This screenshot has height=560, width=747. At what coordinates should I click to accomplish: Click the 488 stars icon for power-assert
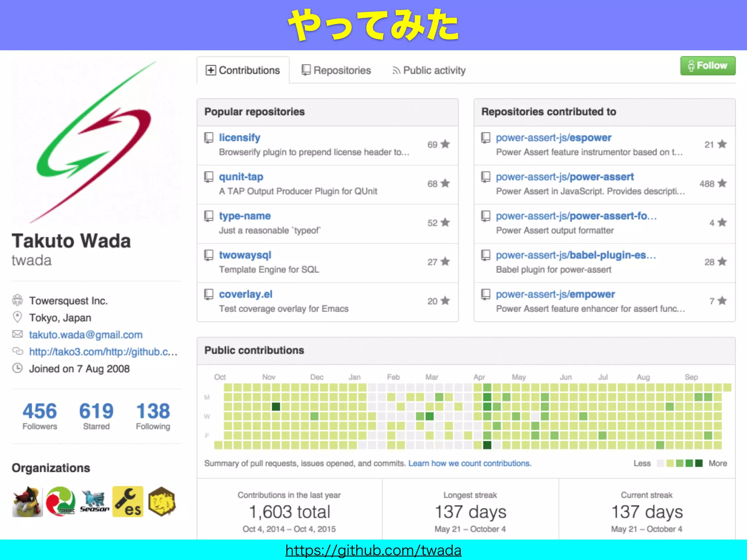(x=722, y=183)
